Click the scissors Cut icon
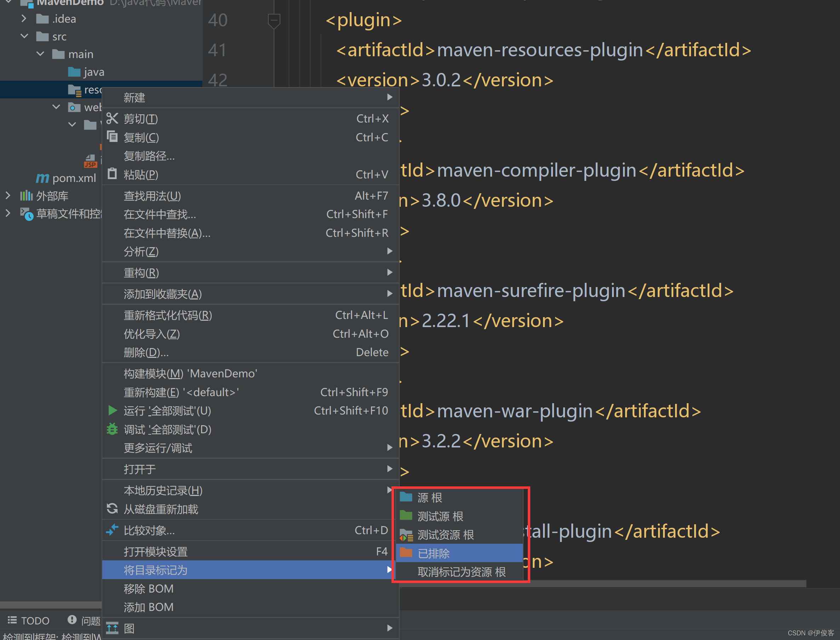This screenshot has height=640, width=840. click(112, 119)
